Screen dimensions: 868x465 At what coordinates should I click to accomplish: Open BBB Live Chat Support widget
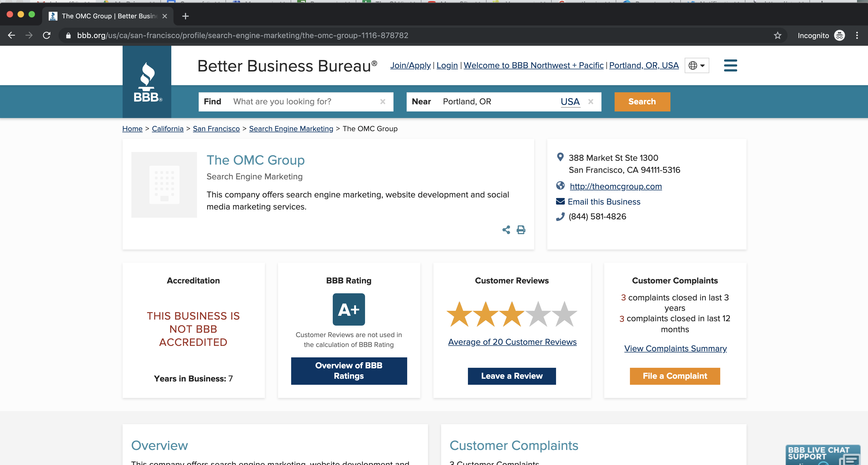[x=823, y=455]
